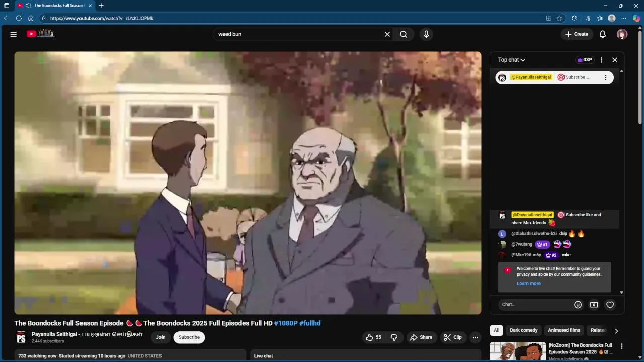644x362 pixels.
Task: Open Copilot sidebar
Action: point(636,18)
